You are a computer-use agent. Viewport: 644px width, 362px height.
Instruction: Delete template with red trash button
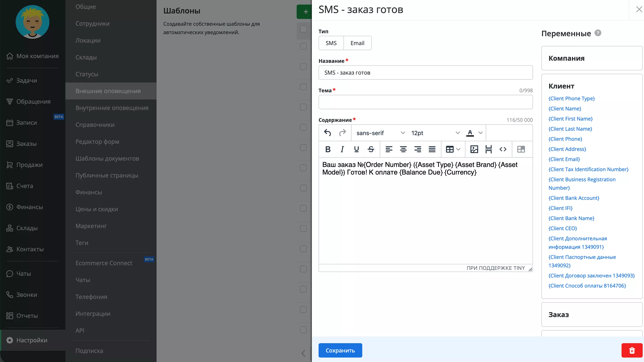coord(632,350)
